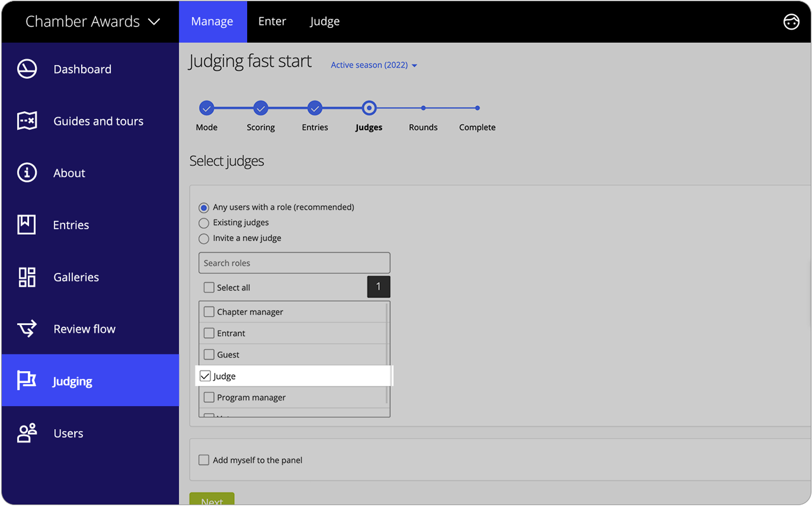
Task: Open Galleries via its grid icon
Action: (26, 277)
